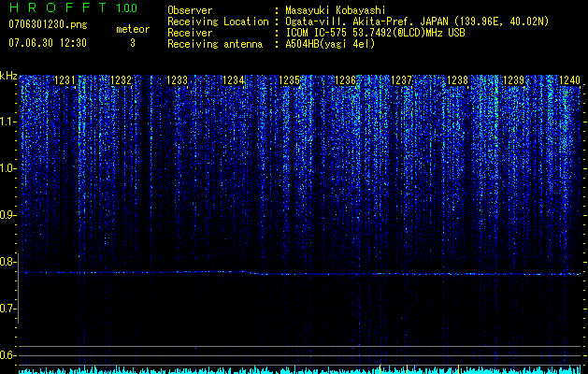Select antenna text A504HB(yagi 4el)
The height and width of the screenshot is (374, 588).
(330, 44)
